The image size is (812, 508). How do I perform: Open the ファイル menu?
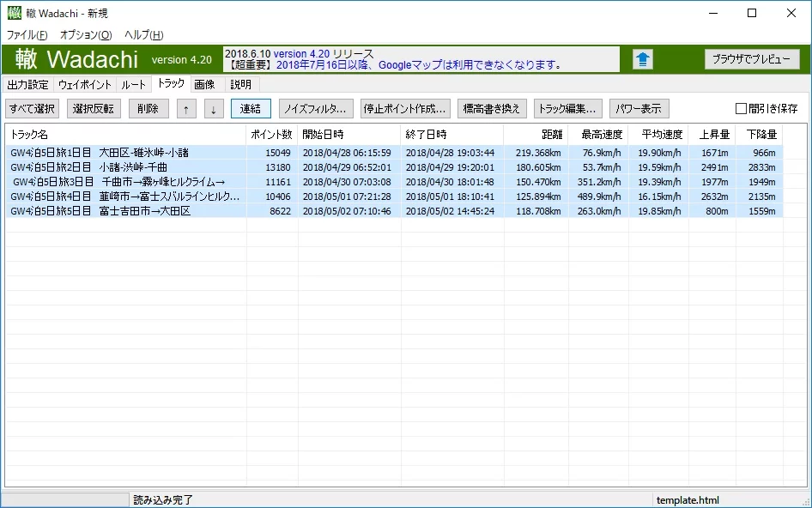coord(27,34)
